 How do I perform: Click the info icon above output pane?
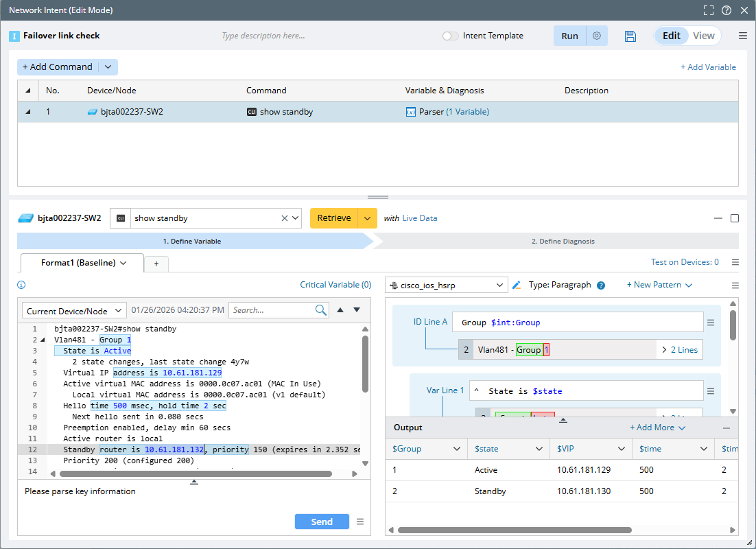[x=21, y=285]
